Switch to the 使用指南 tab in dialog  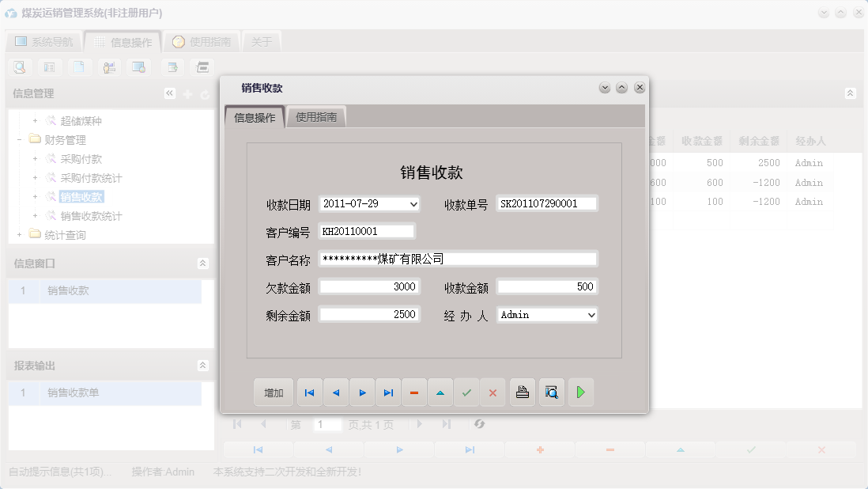(x=315, y=116)
